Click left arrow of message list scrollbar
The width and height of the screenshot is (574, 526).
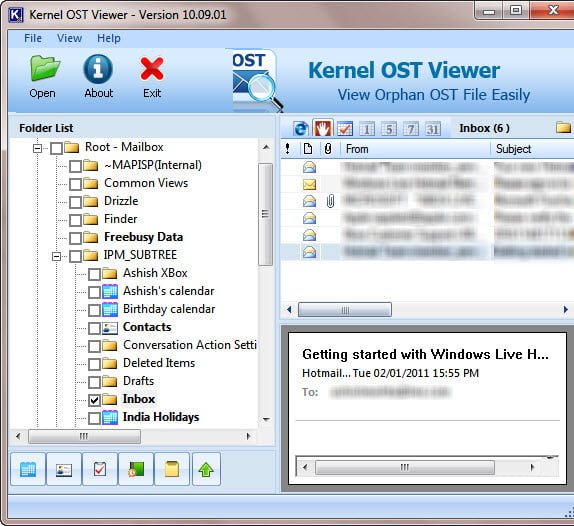[289, 310]
